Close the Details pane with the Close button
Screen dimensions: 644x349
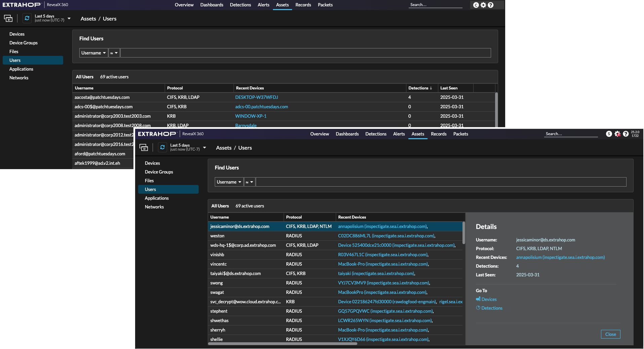pyautogui.click(x=610, y=334)
